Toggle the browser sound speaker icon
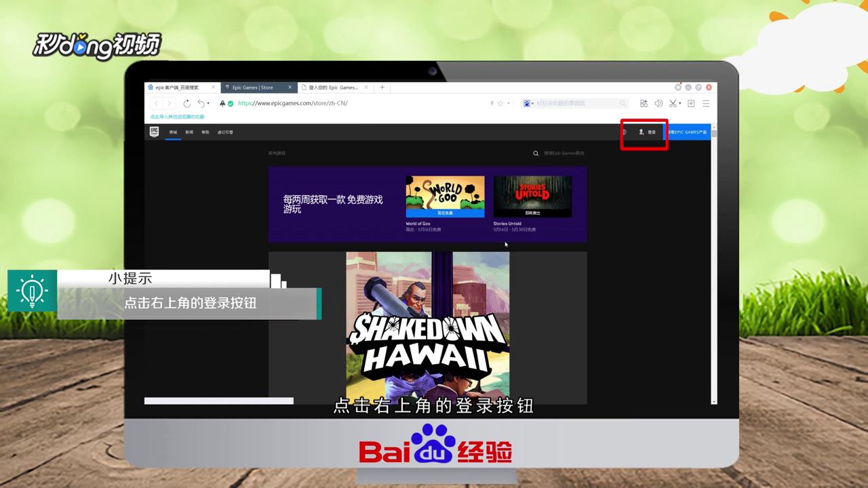Image resolution: width=868 pixels, height=488 pixels. coord(658,104)
